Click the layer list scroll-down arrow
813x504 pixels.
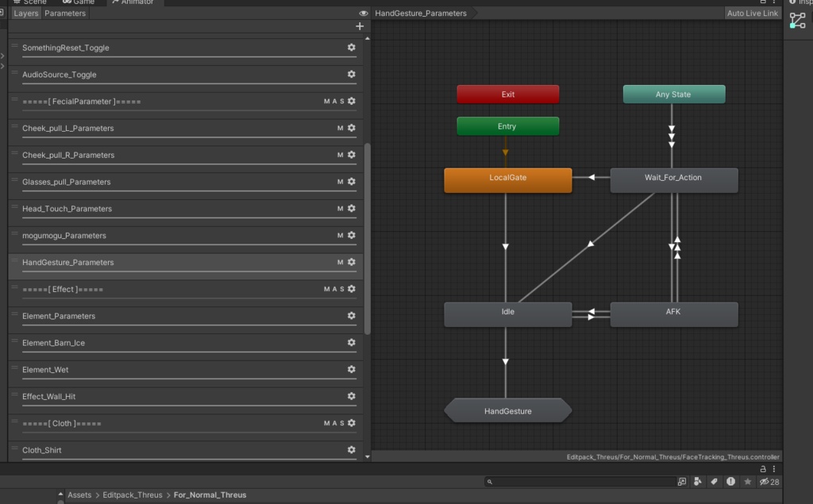pos(368,457)
